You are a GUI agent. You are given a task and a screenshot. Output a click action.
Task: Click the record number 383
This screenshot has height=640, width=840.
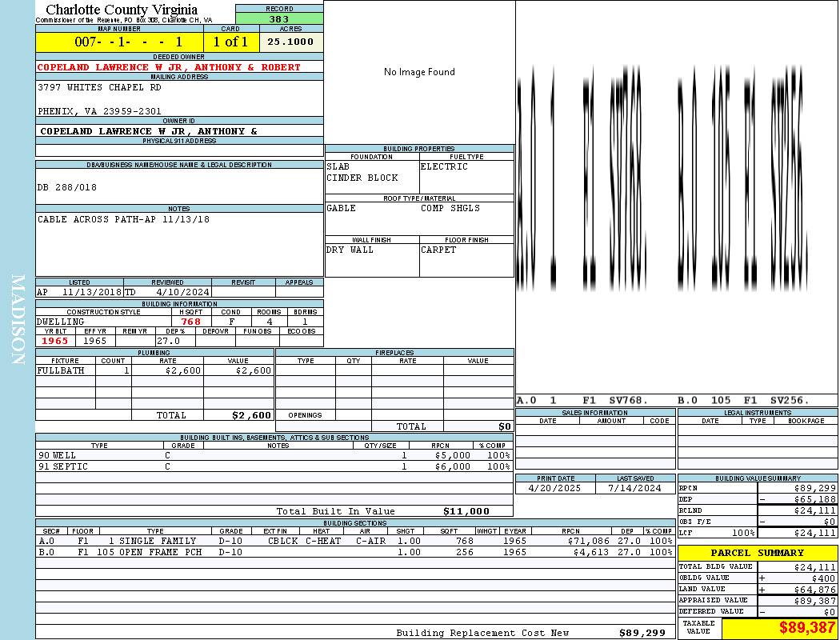(x=279, y=19)
